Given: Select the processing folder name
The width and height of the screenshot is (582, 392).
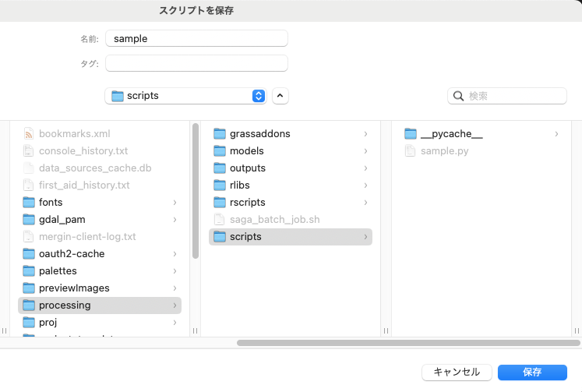Looking at the screenshot, I should pyautogui.click(x=65, y=305).
